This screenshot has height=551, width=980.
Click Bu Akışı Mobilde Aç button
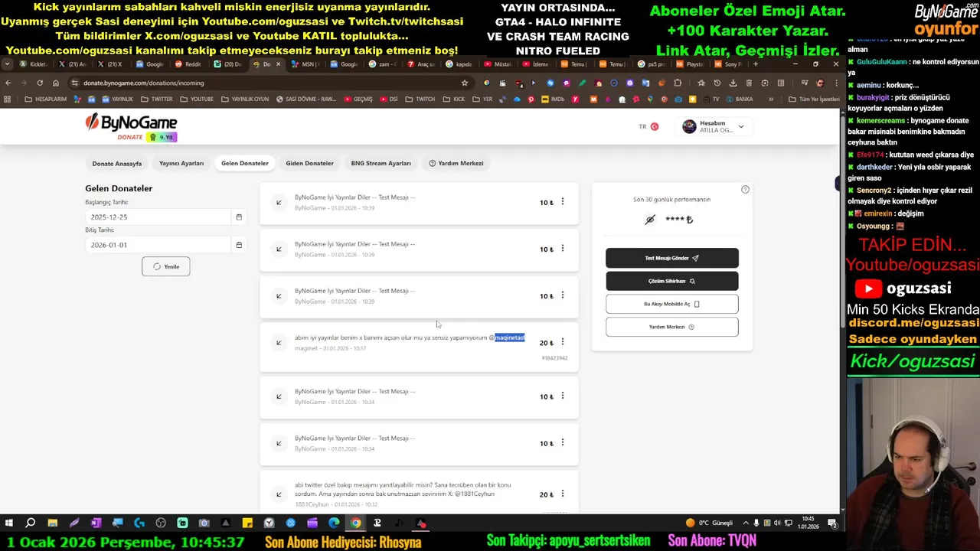tap(672, 304)
